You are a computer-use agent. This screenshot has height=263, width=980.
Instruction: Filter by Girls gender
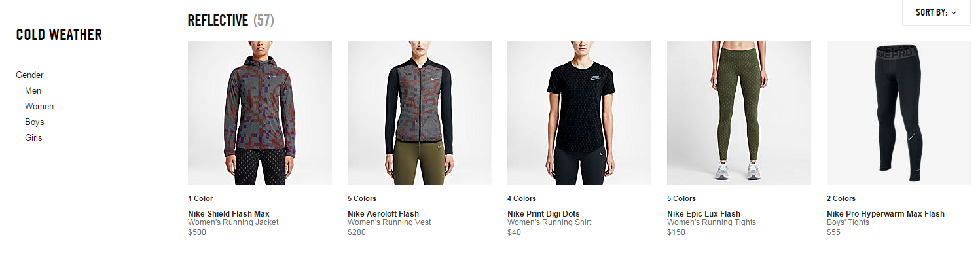[x=33, y=138]
